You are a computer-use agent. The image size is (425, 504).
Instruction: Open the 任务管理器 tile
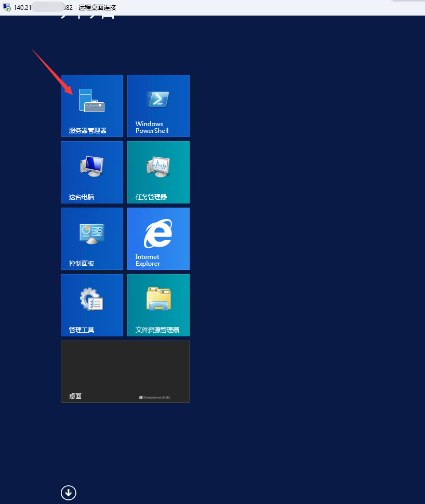[x=158, y=172]
